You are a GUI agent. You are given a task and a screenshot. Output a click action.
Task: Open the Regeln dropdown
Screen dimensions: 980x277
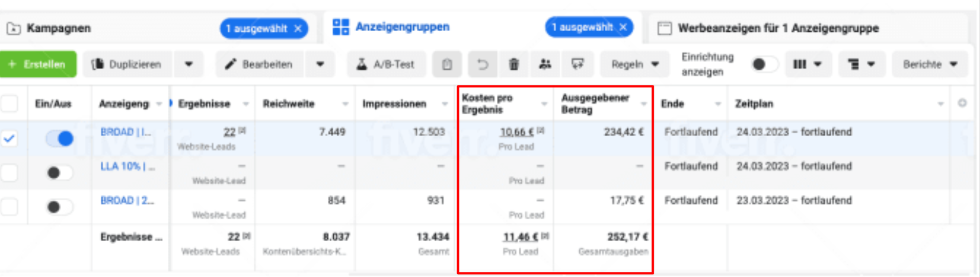[635, 65]
